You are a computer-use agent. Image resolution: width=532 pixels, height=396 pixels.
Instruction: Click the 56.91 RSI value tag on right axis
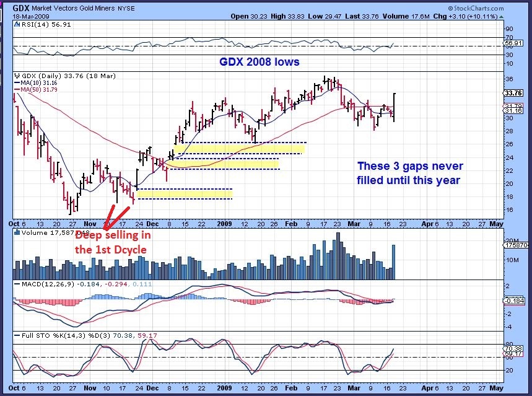[x=513, y=43]
